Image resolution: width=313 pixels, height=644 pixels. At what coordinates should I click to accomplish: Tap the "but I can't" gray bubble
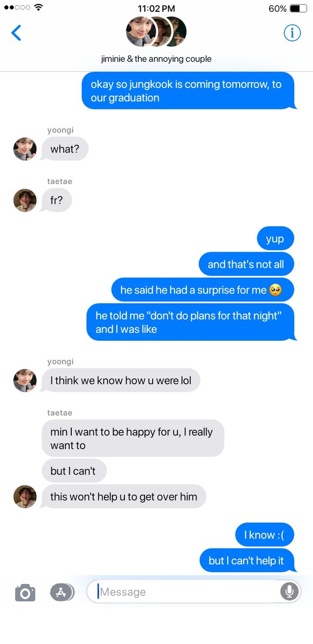(74, 471)
